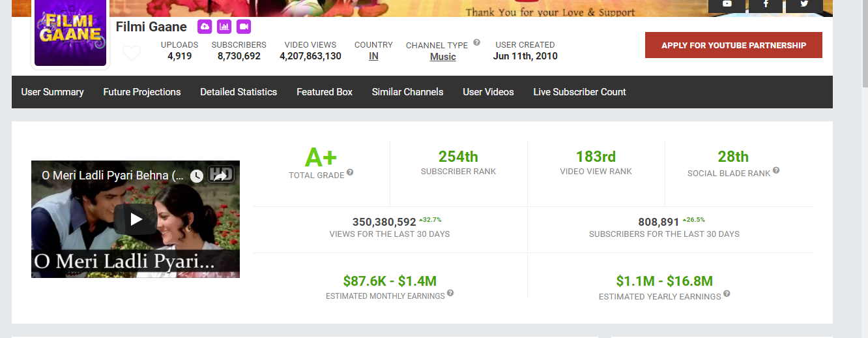The width and height of the screenshot is (868, 338).
Task: Click Apply for YouTube Partnership button
Action: [733, 45]
